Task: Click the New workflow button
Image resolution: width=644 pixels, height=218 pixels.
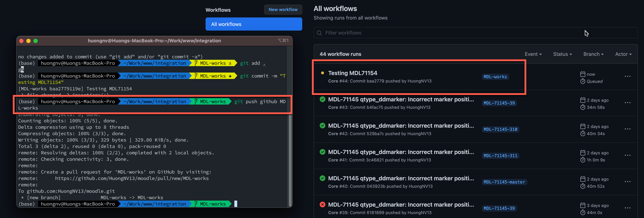Action: point(283,9)
